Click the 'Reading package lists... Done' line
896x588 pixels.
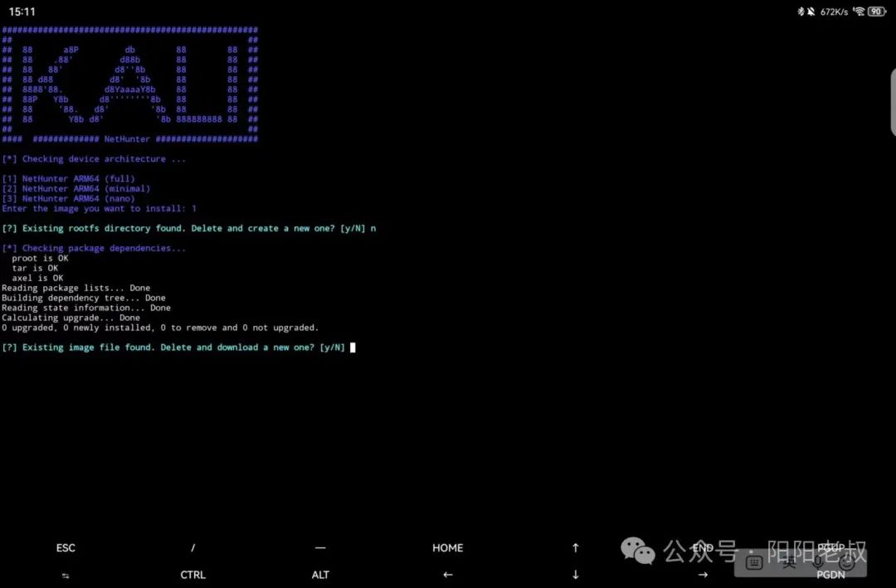pyautogui.click(x=76, y=288)
